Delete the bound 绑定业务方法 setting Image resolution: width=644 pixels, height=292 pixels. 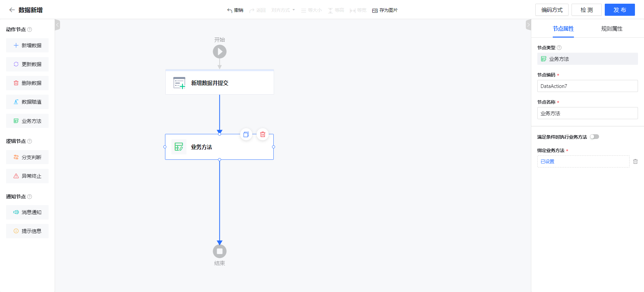(635, 161)
